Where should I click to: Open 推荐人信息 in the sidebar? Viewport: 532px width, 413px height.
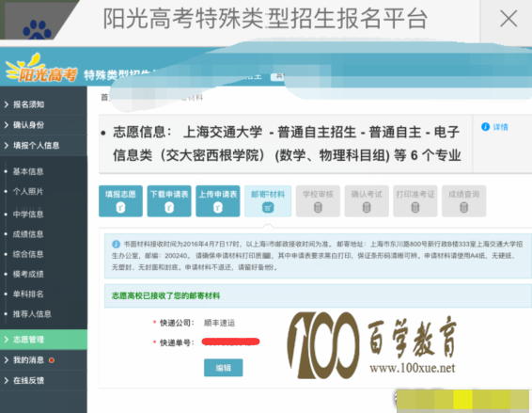[x=32, y=314]
